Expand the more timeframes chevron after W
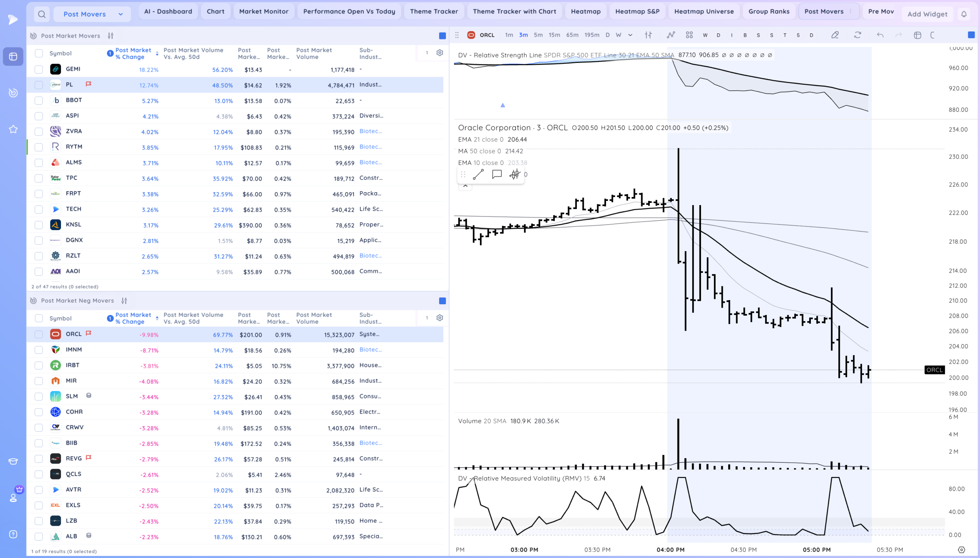980x558 pixels. click(x=630, y=35)
